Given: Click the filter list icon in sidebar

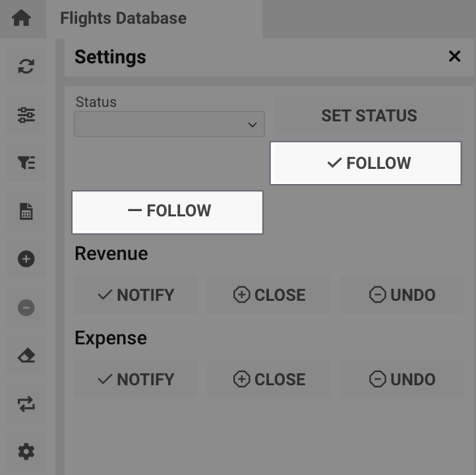Looking at the screenshot, I should (x=26, y=163).
